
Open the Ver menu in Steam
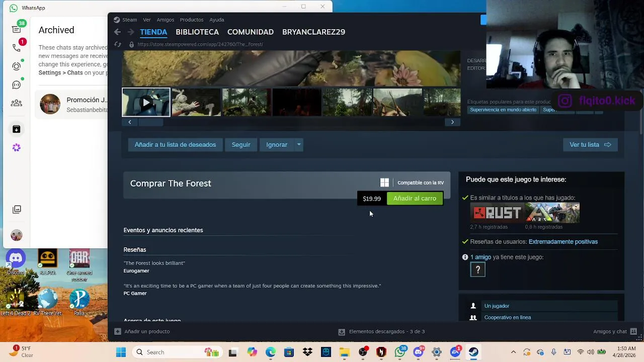[147, 20]
